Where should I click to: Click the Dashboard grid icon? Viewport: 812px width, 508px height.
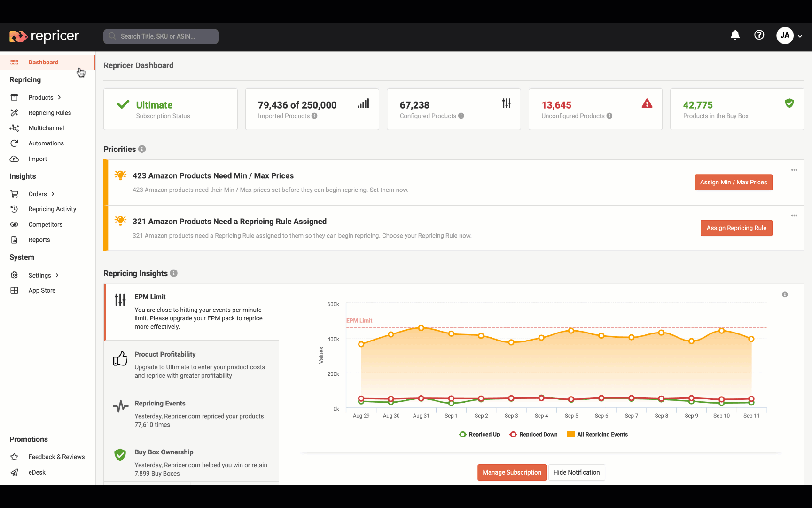14,62
